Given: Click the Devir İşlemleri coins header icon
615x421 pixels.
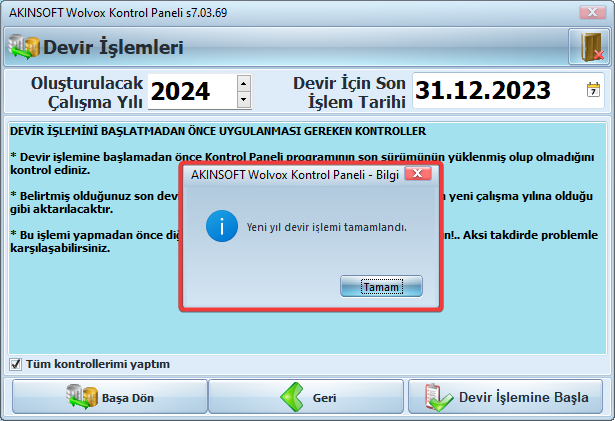Looking at the screenshot, I should tap(24, 47).
